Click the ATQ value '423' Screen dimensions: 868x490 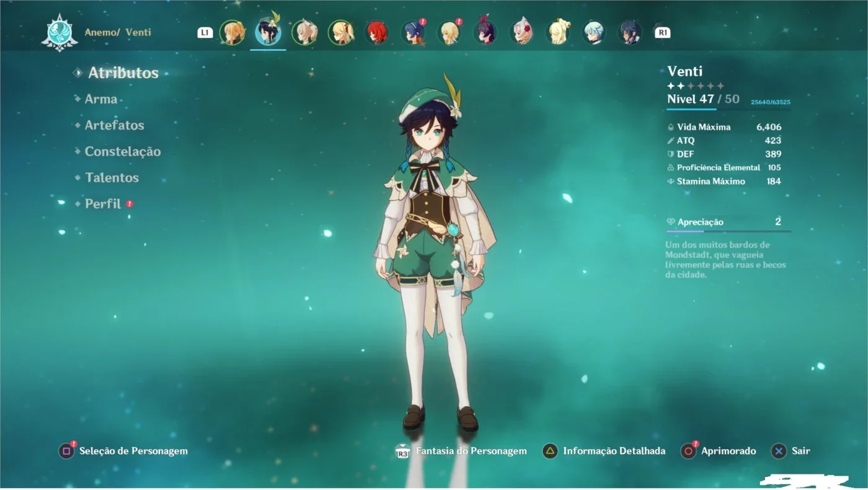tap(773, 141)
